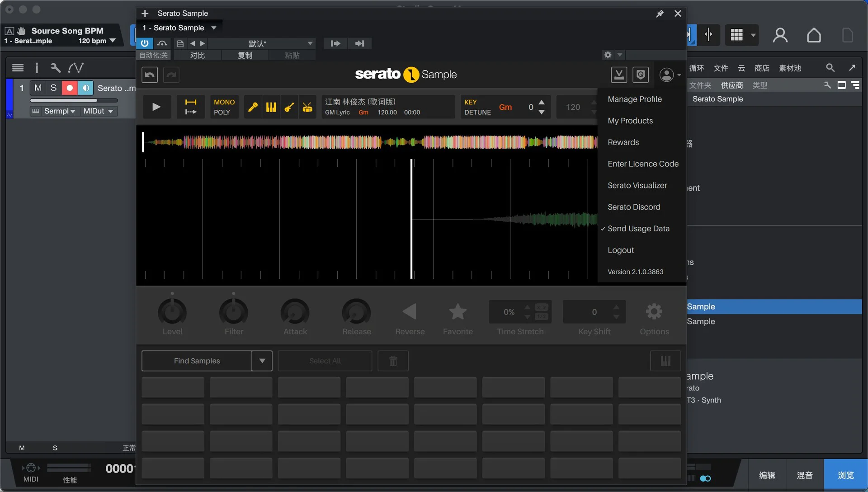Screen dimensions: 868x492
Task: Expand the Serato Sample instance dropdown
Action: [214, 28]
